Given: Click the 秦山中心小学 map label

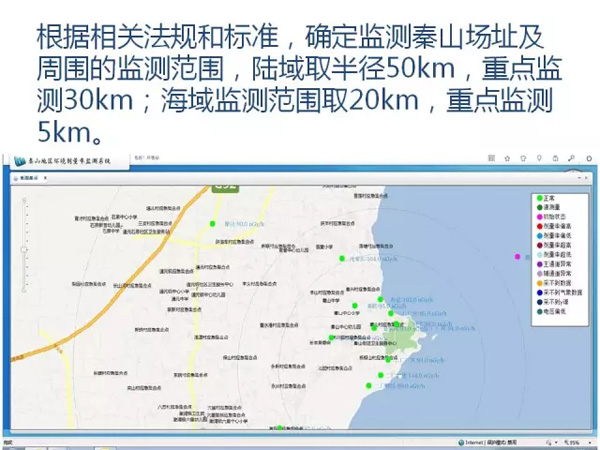Looking at the screenshot, I should tap(347, 313).
